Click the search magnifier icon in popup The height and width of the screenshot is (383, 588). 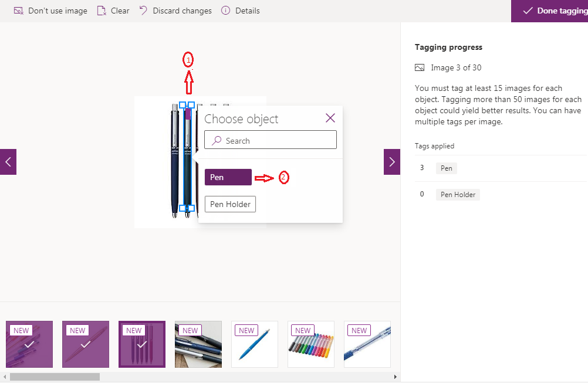coord(217,141)
